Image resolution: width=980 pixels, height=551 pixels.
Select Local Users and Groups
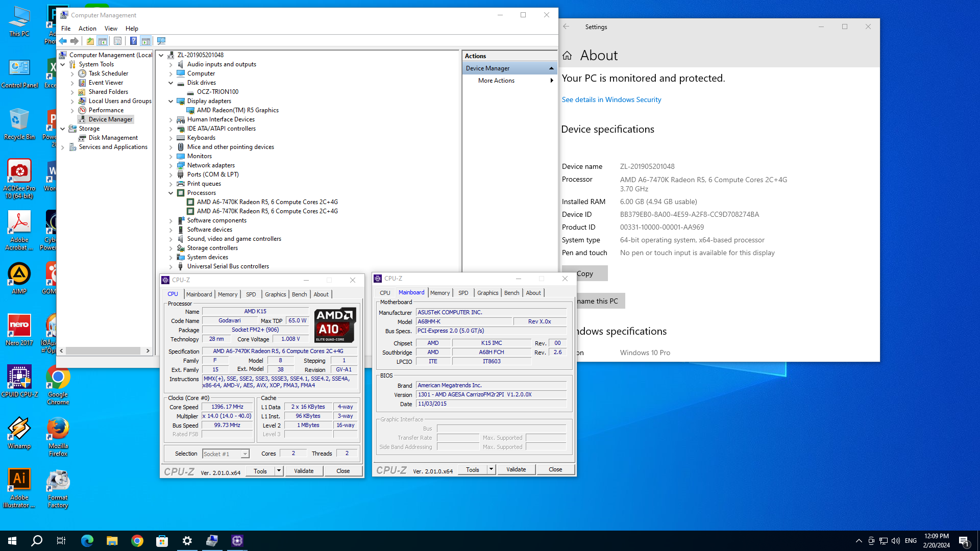click(120, 101)
